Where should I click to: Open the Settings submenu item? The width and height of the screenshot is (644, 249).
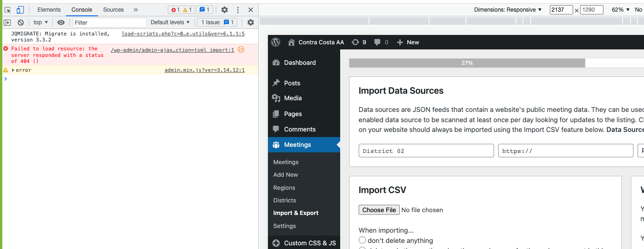[285, 226]
